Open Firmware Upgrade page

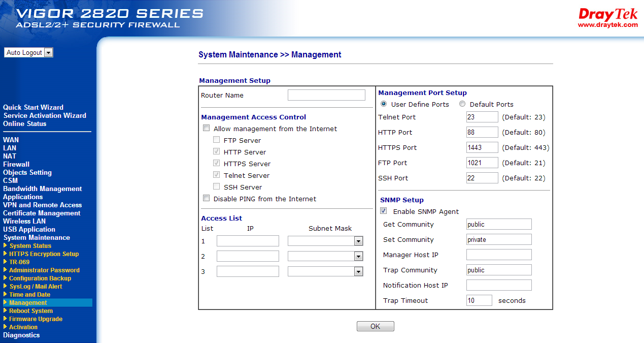(36, 319)
